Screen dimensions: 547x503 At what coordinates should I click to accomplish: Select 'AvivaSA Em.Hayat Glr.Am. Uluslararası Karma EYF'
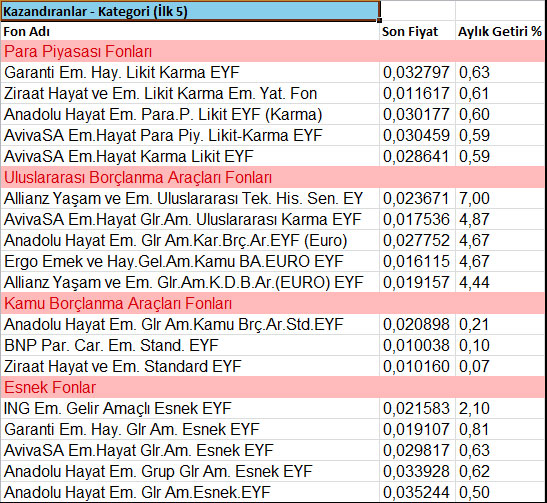(x=190, y=219)
